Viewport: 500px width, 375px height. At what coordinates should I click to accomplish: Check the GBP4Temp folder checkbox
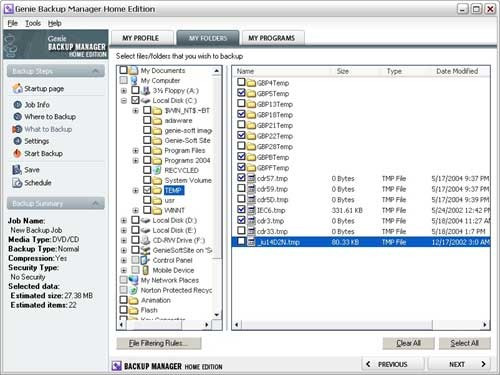click(241, 82)
